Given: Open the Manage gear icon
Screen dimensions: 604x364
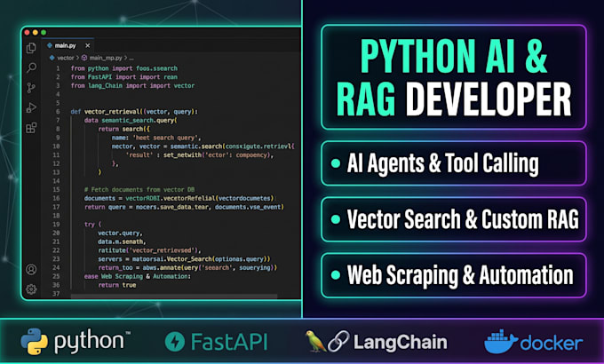Looking at the screenshot, I should coord(31,289).
